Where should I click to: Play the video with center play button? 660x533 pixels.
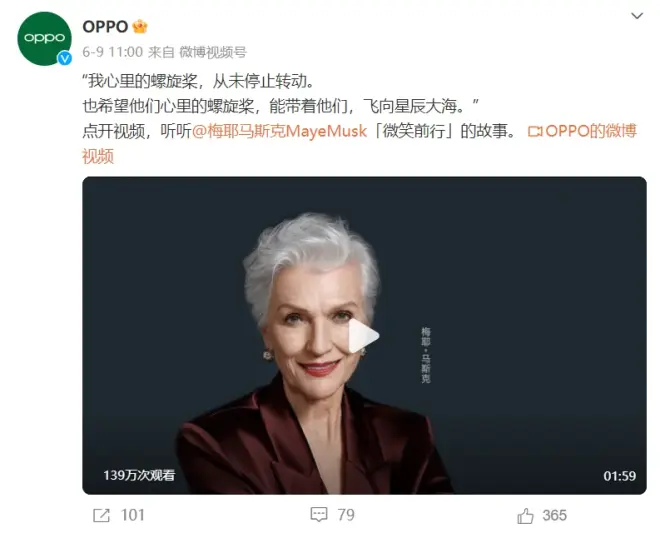(364, 336)
